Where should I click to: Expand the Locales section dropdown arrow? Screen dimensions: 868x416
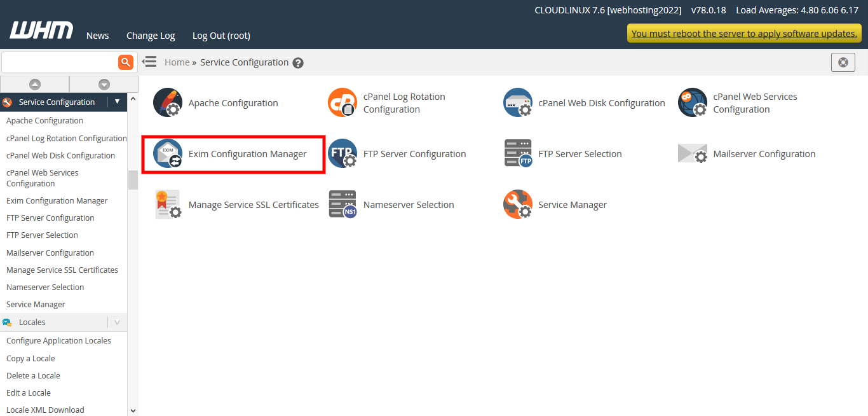pyautogui.click(x=117, y=322)
